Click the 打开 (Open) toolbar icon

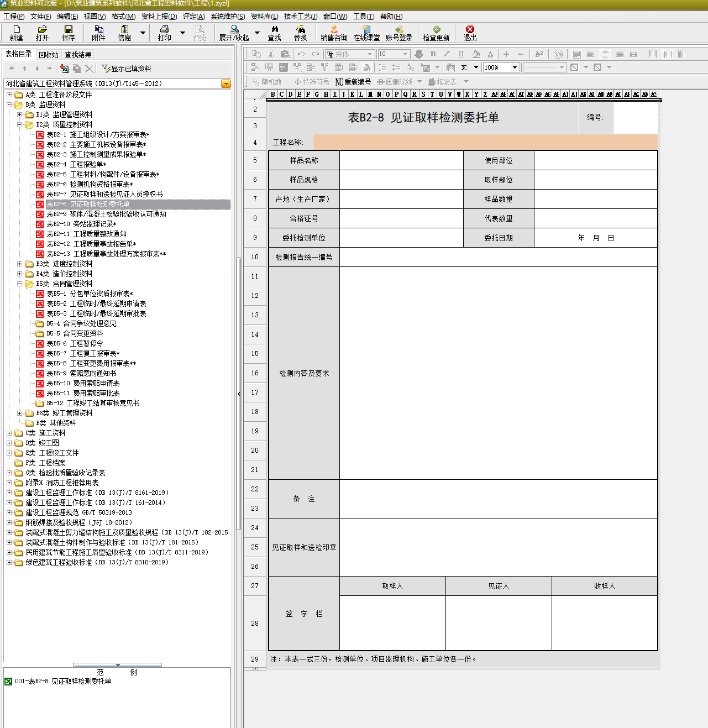[x=42, y=33]
